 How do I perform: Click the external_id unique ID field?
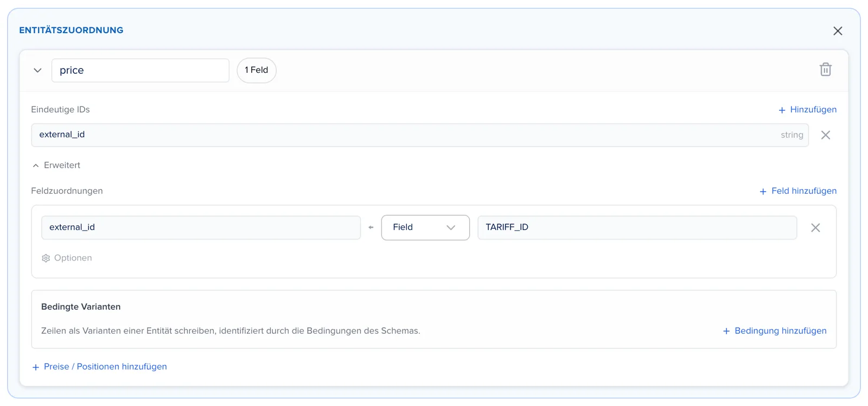420,135
